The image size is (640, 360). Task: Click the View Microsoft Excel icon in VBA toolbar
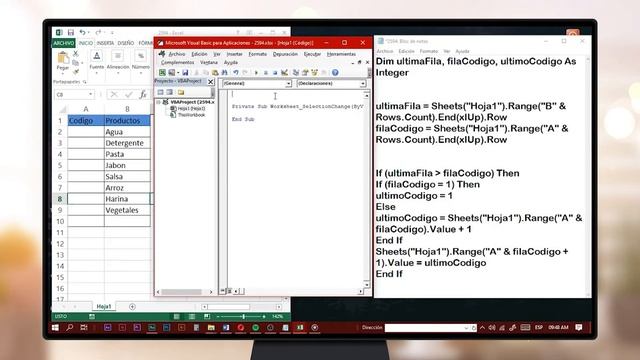[162, 73]
